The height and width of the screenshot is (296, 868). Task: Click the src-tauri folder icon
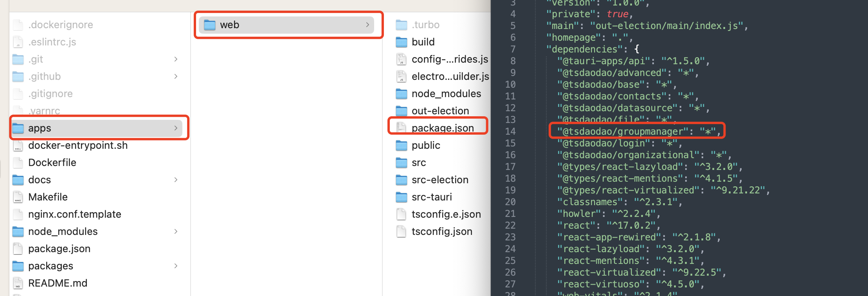(402, 197)
